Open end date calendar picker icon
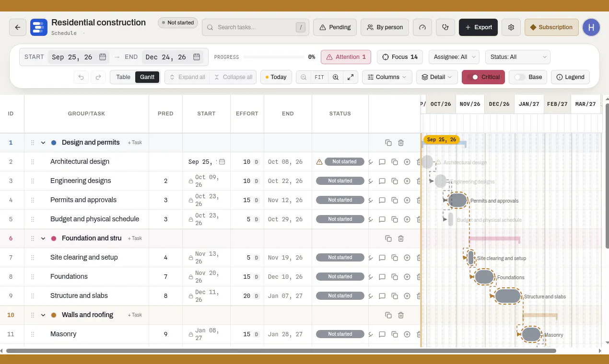609x364 pixels. (197, 57)
